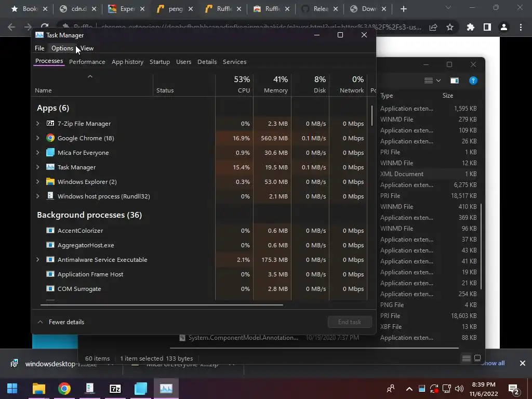Sort file list by the Type column
Viewport: 532px width, 399px height.
387,96
